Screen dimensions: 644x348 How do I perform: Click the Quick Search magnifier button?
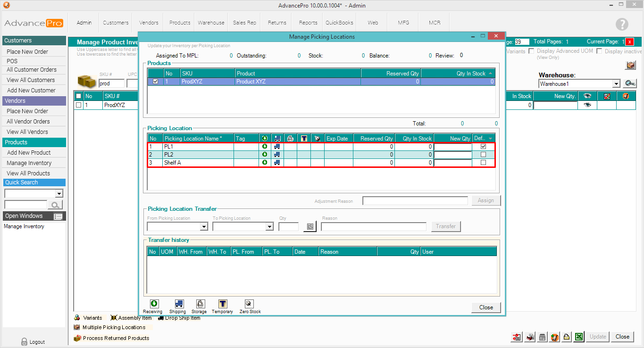click(x=55, y=205)
